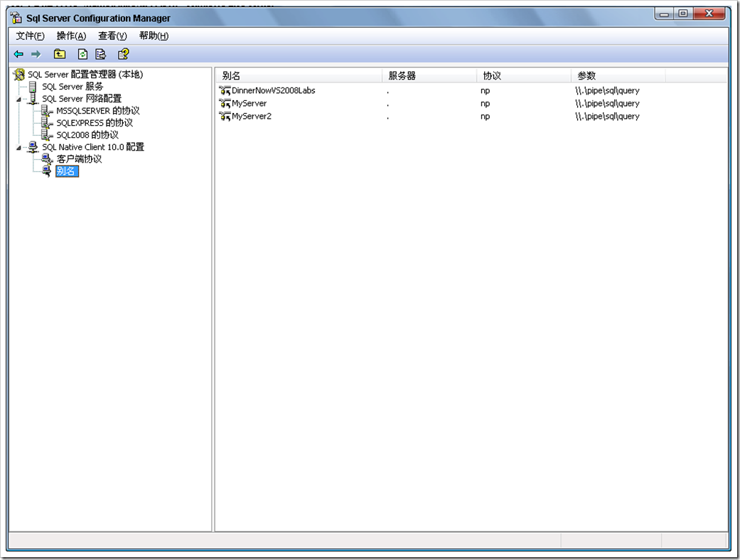Open the 文件(F) menu
The image size is (740, 560).
click(x=30, y=36)
